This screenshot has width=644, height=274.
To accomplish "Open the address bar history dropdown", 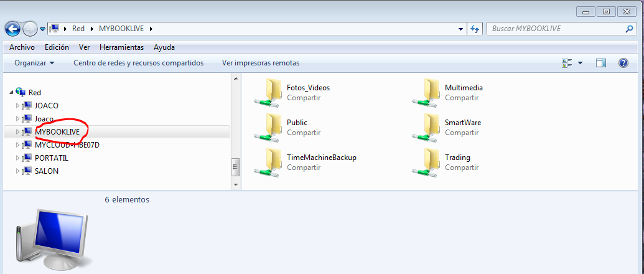I will (461, 29).
